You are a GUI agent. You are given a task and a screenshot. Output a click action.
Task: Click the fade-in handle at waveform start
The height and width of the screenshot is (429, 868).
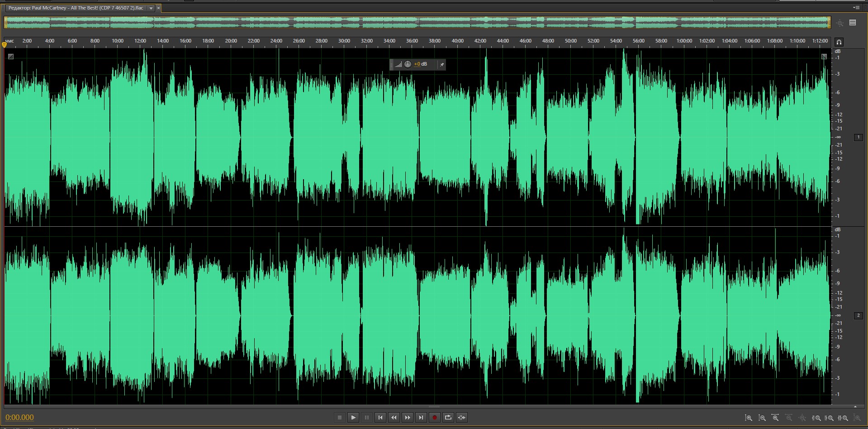click(11, 57)
